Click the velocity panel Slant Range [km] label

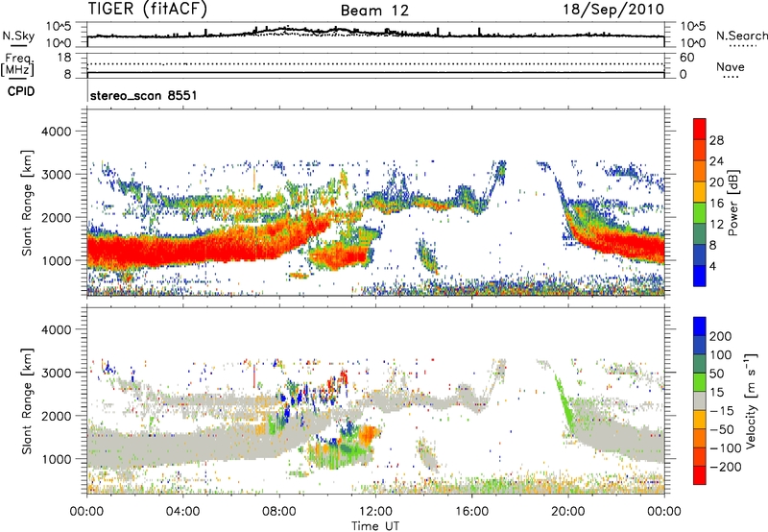(27, 400)
